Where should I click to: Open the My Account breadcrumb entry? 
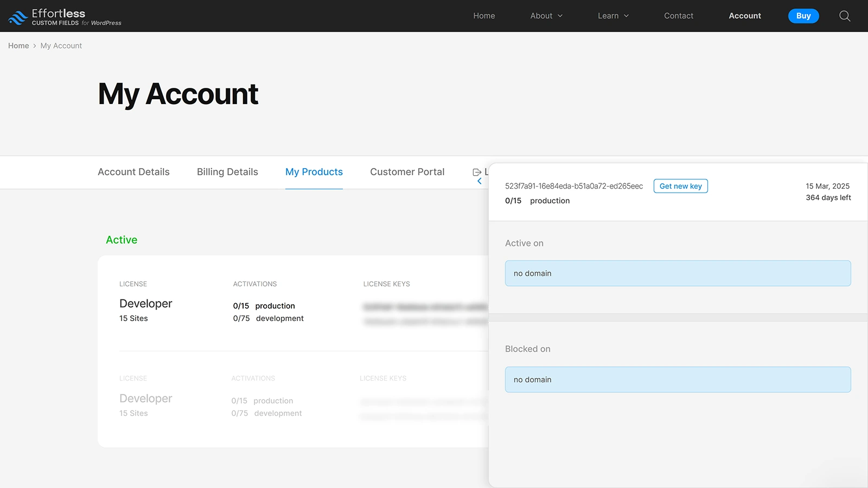pos(61,46)
